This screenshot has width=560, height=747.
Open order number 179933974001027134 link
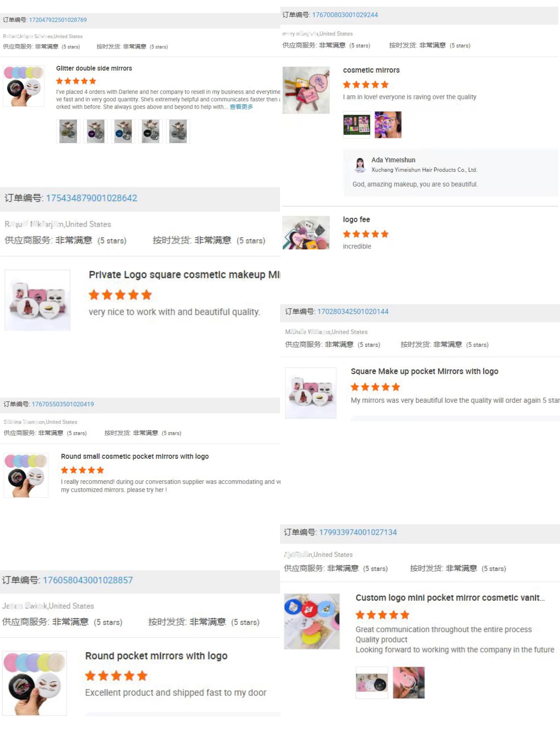(x=358, y=533)
